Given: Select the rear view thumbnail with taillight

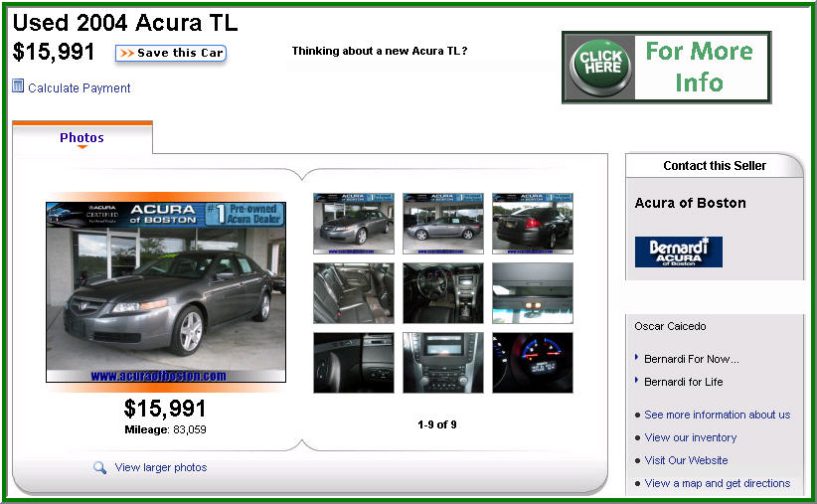Looking at the screenshot, I should [x=533, y=224].
